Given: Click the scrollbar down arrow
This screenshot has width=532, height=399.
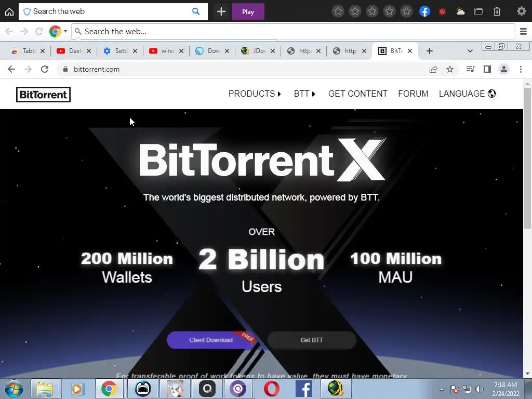Looking at the screenshot, I should (527, 374).
